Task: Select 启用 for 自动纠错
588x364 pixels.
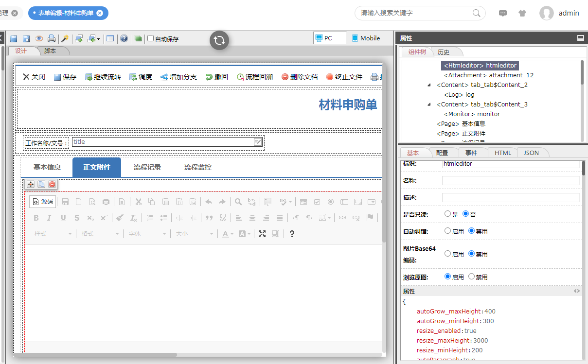Action: [x=447, y=231]
